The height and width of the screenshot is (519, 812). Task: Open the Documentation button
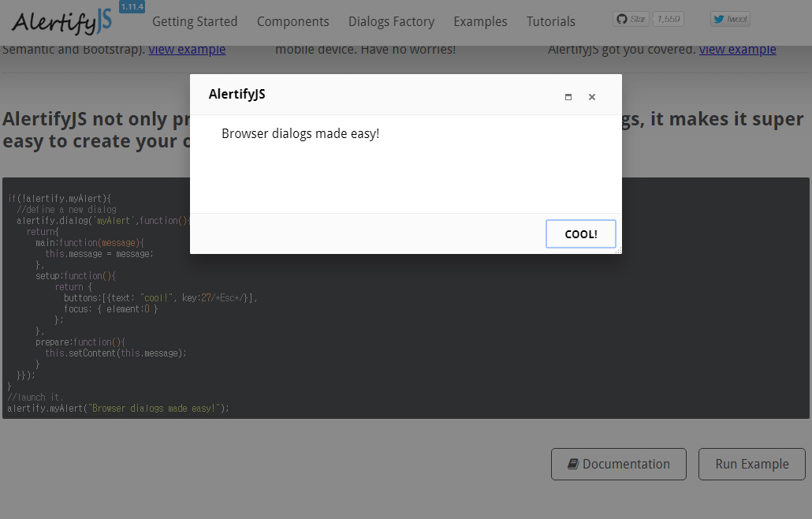[619, 464]
